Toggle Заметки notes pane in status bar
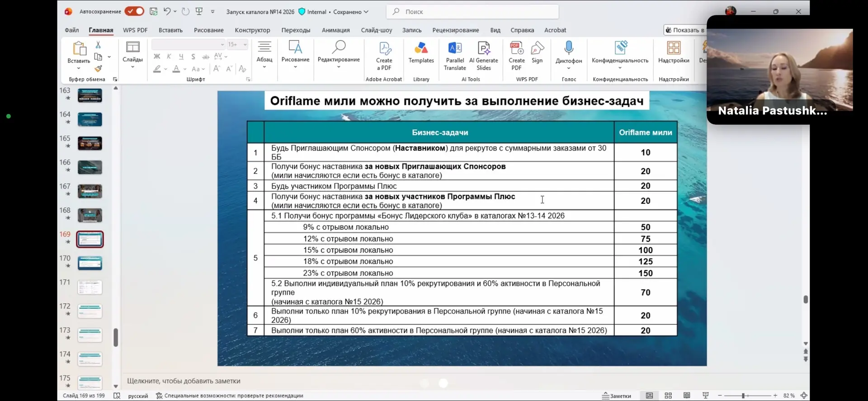 point(617,396)
